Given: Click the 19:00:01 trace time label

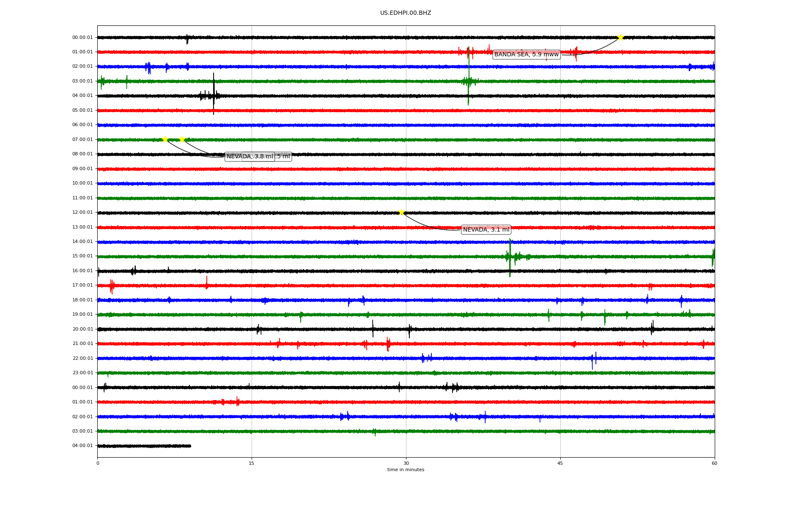Looking at the screenshot, I should point(82,315).
